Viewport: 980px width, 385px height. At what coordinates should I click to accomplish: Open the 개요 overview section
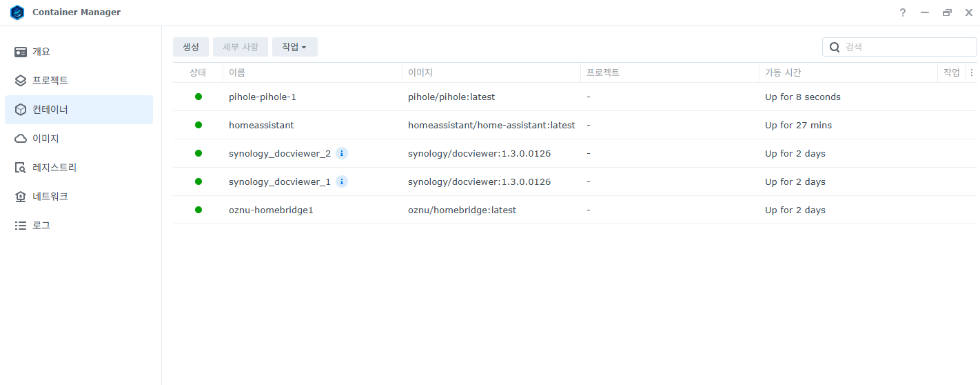(79, 52)
